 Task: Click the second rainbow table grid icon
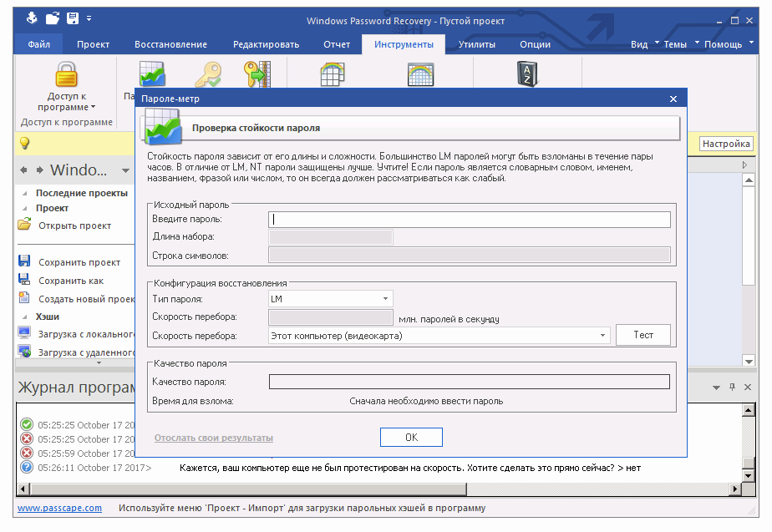click(x=420, y=74)
